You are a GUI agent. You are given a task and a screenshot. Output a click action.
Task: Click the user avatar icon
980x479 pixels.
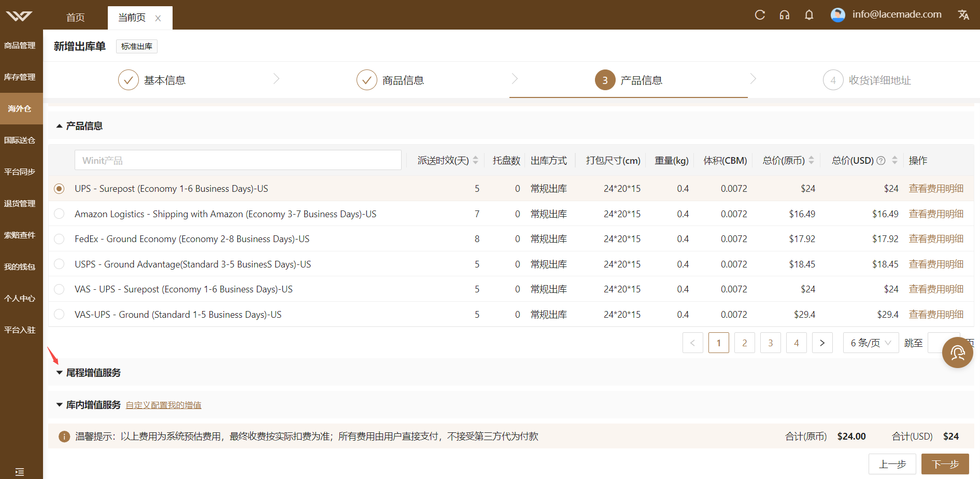[838, 15]
